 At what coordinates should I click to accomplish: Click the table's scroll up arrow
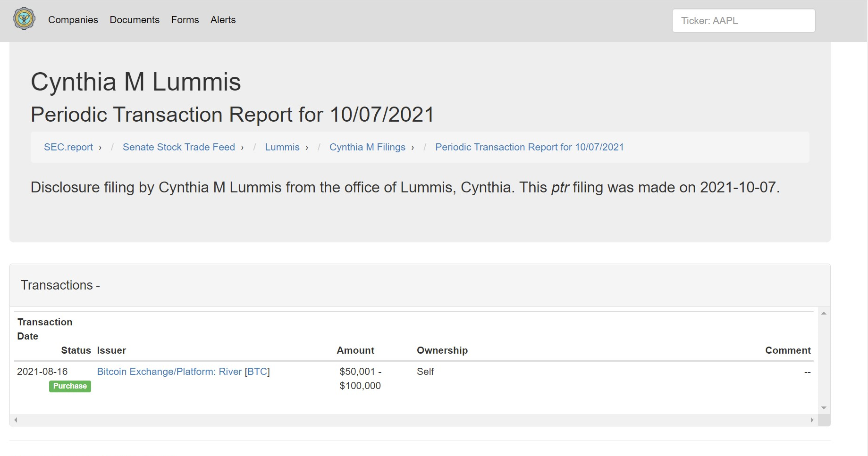coord(824,314)
